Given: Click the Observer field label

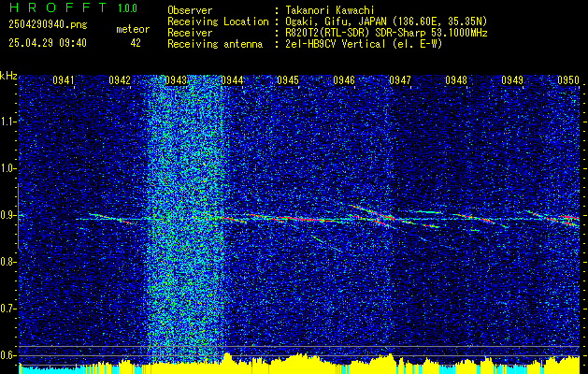Looking at the screenshot, I should point(190,10).
